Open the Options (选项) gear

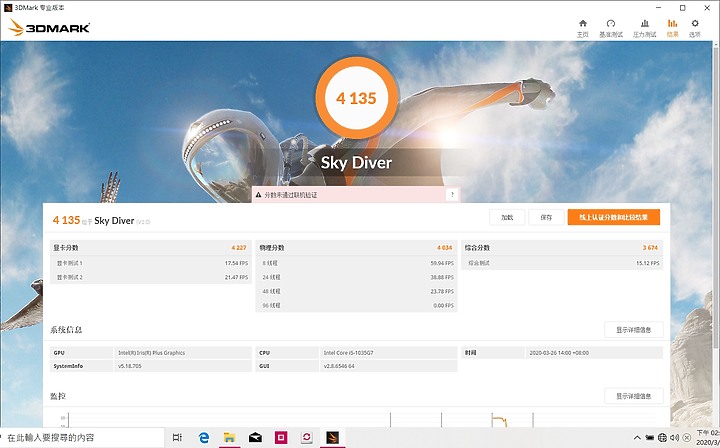[695, 28]
